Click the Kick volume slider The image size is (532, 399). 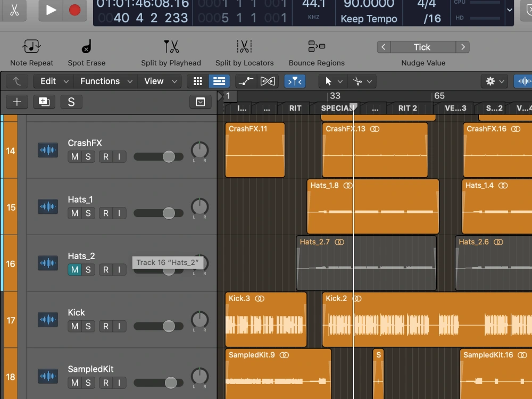pos(159,326)
